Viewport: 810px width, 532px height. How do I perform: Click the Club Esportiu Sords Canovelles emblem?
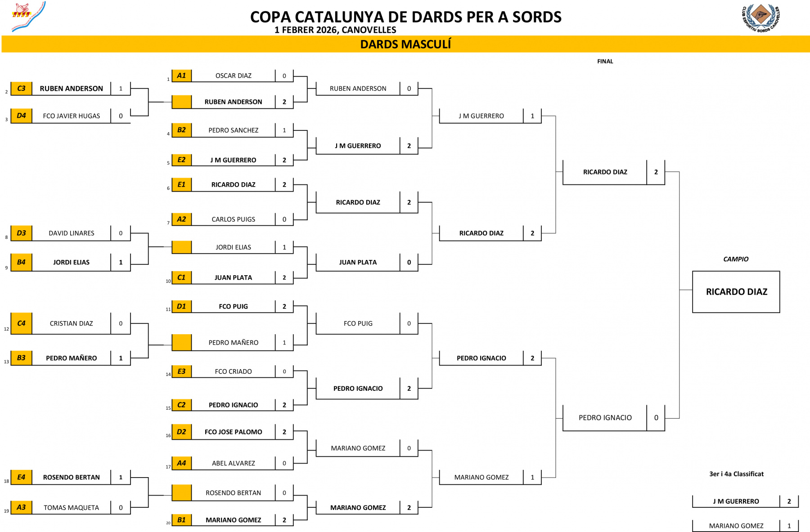pos(760,17)
